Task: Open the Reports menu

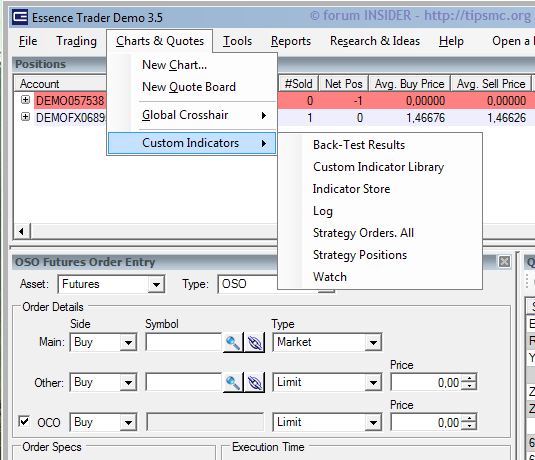Action: (291, 41)
